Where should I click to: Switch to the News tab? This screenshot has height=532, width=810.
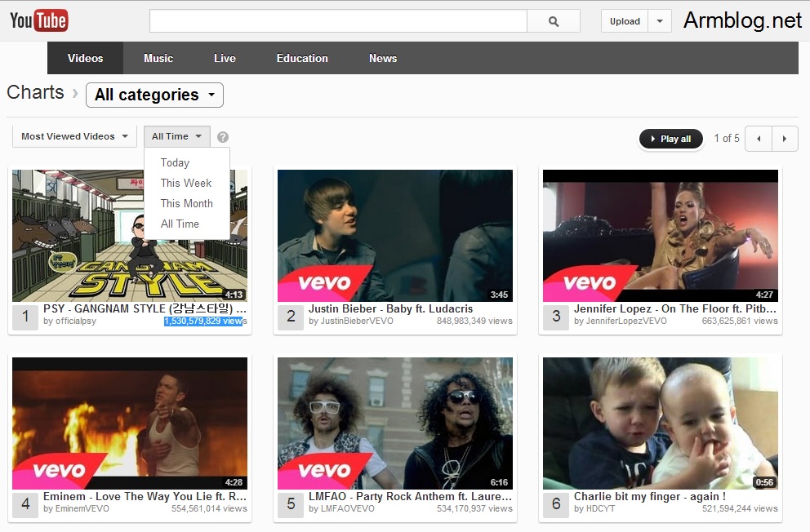383,58
